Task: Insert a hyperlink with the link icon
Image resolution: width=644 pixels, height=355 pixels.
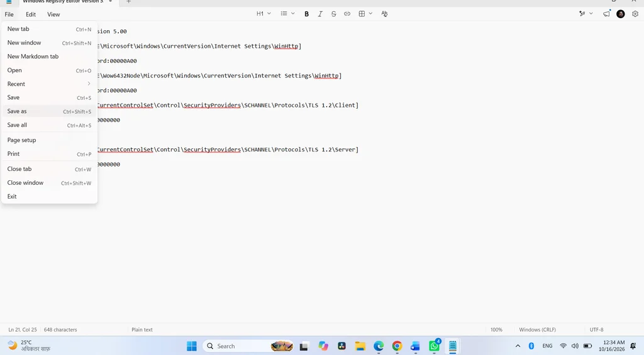Action: click(x=347, y=14)
